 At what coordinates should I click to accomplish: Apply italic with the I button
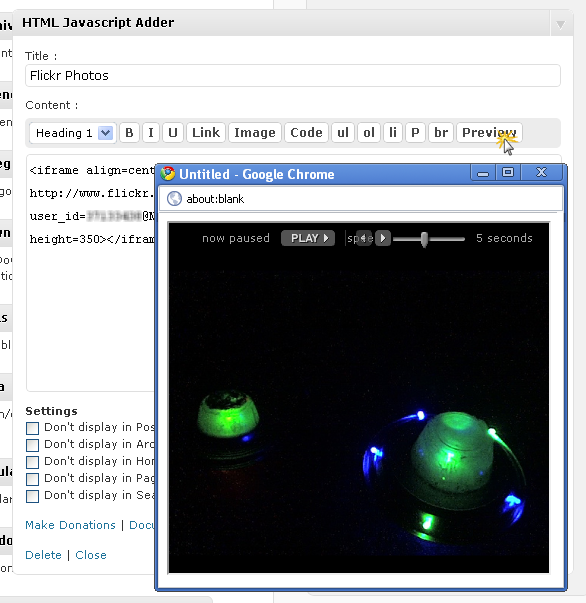[151, 133]
